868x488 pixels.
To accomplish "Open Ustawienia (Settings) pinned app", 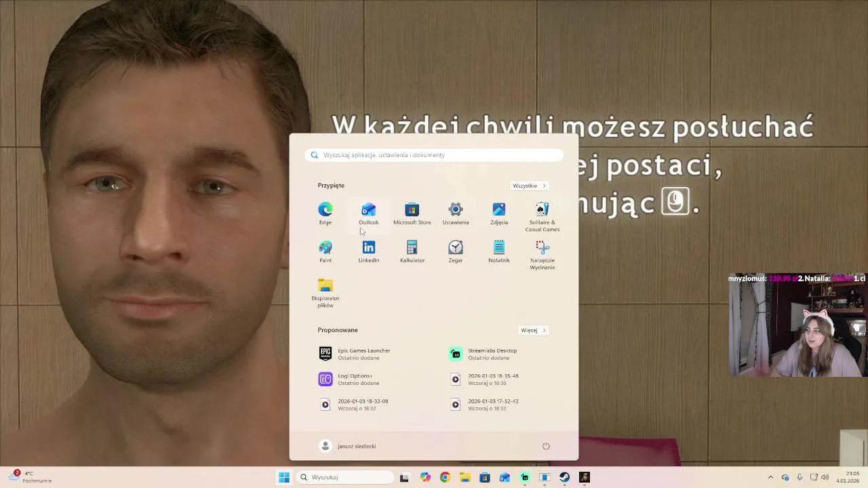I will click(456, 213).
